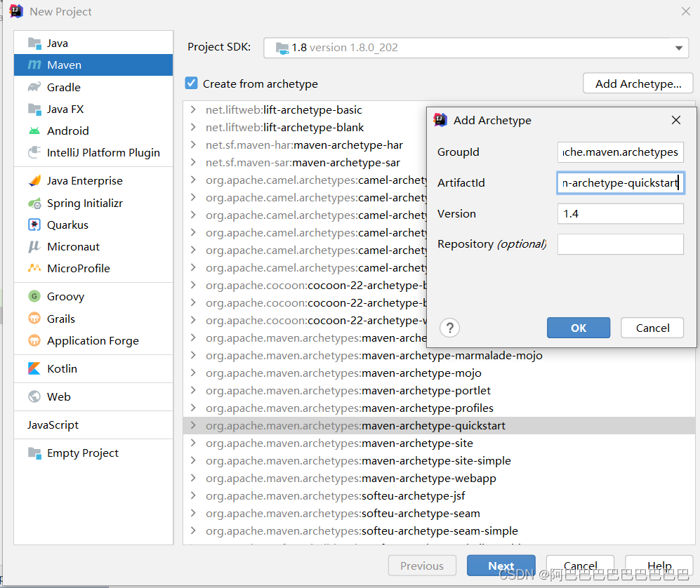Click the Maven 'm' icon
The height and width of the screenshot is (588, 700).
34,65
